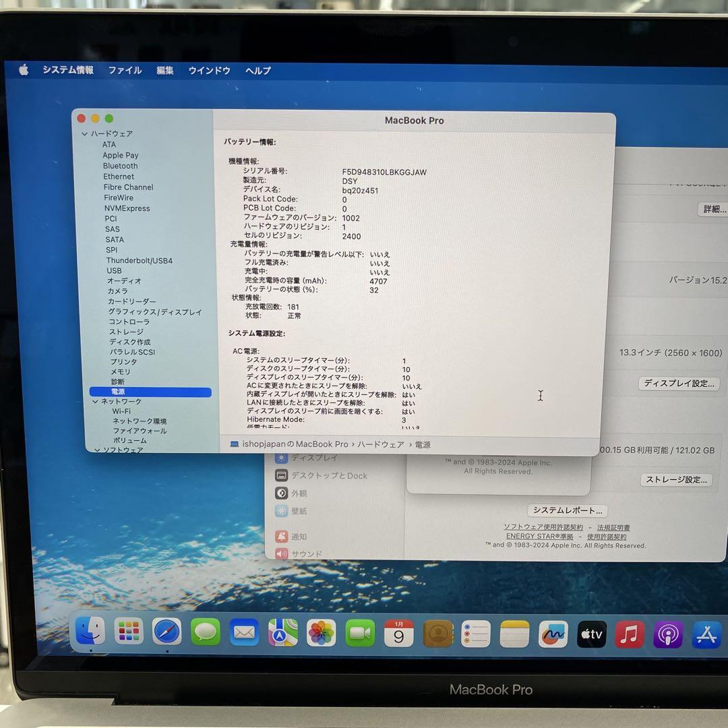Open Launchpad in the Dock

pyautogui.click(x=129, y=631)
